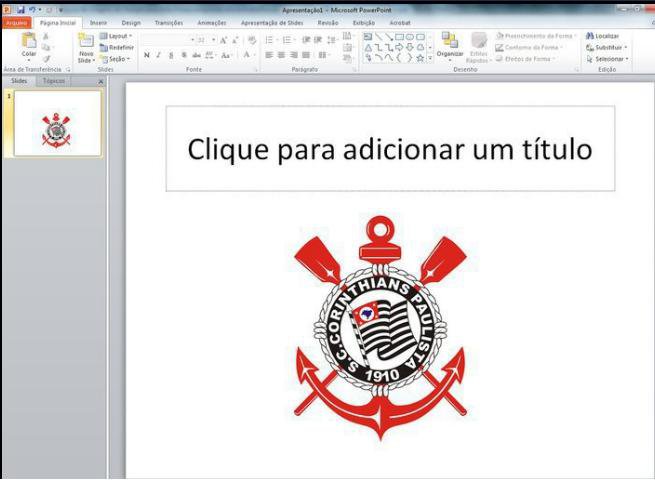
Task: Justify the text alignment
Action: (x=306, y=55)
